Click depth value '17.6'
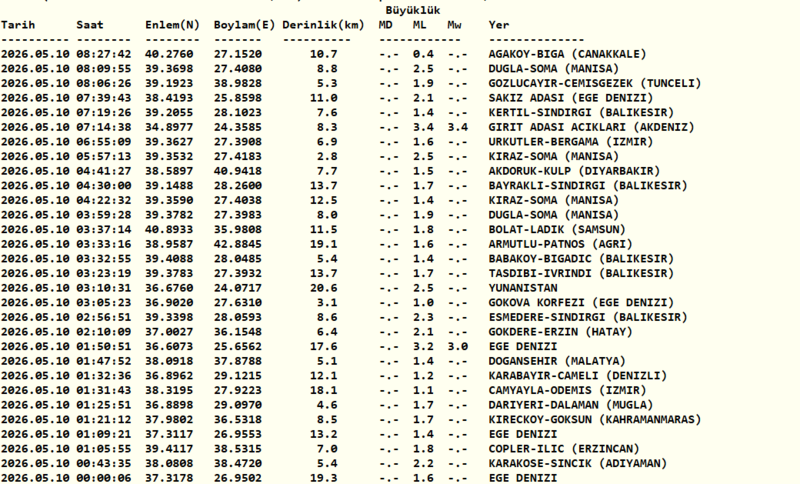This screenshot has width=800, height=484. pos(323,347)
